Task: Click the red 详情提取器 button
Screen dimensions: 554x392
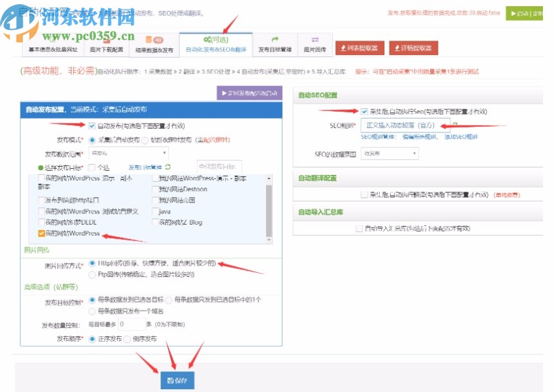Action: (413, 48)
